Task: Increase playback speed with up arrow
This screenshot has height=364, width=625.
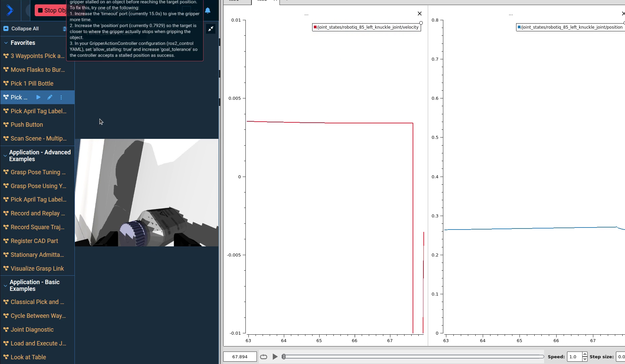Action: point(585,354)
